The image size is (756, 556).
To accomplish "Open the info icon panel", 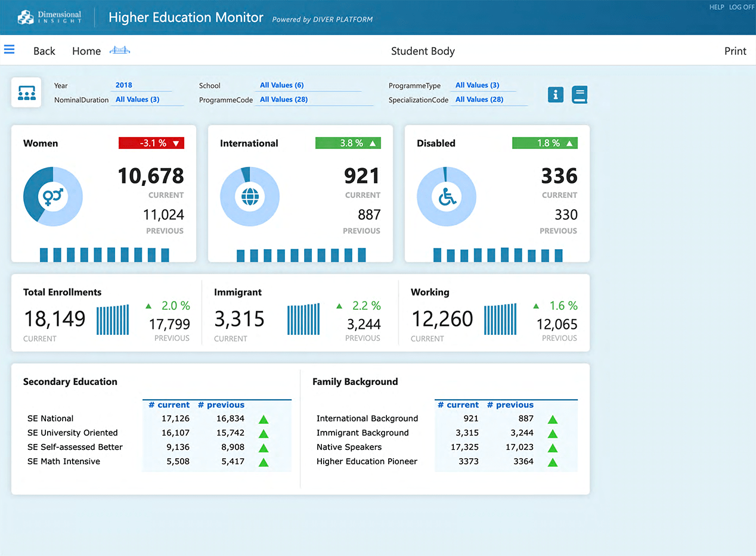I will [x=556, y=94].
